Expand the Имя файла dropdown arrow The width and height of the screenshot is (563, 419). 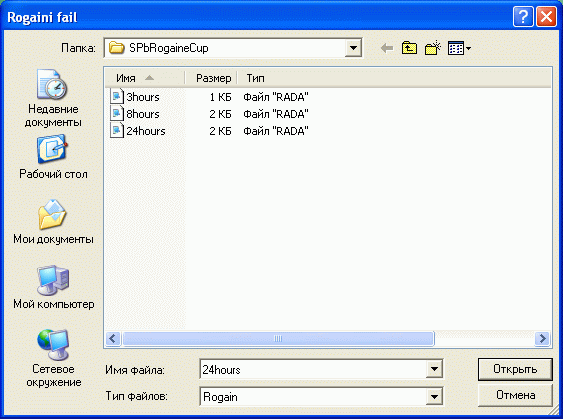pyautogui.click(x=434, y=369)
